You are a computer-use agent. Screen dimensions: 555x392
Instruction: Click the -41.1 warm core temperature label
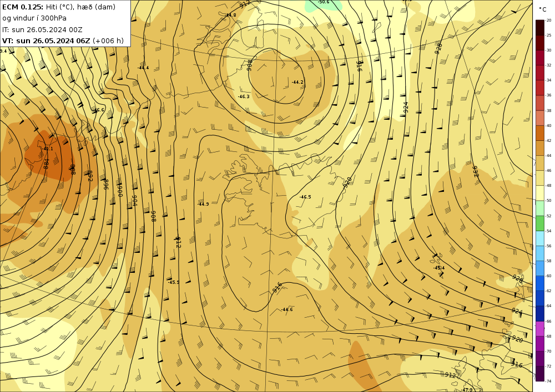coord(47,149)
